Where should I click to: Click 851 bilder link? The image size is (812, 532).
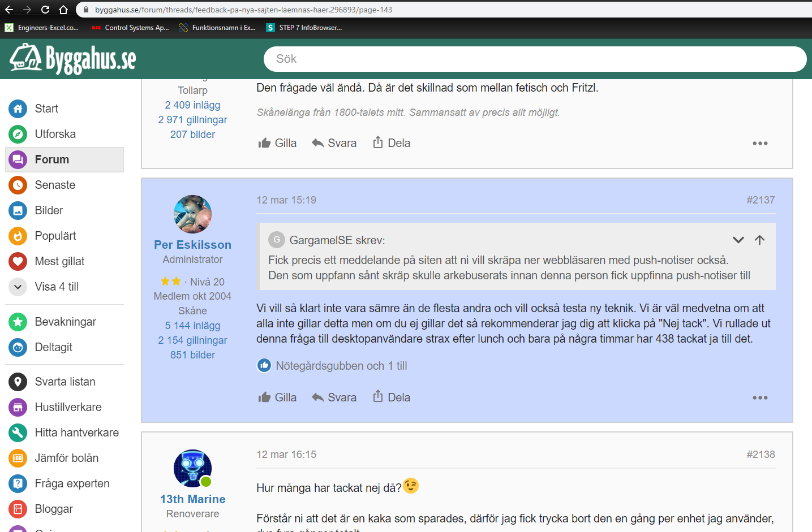192,355
